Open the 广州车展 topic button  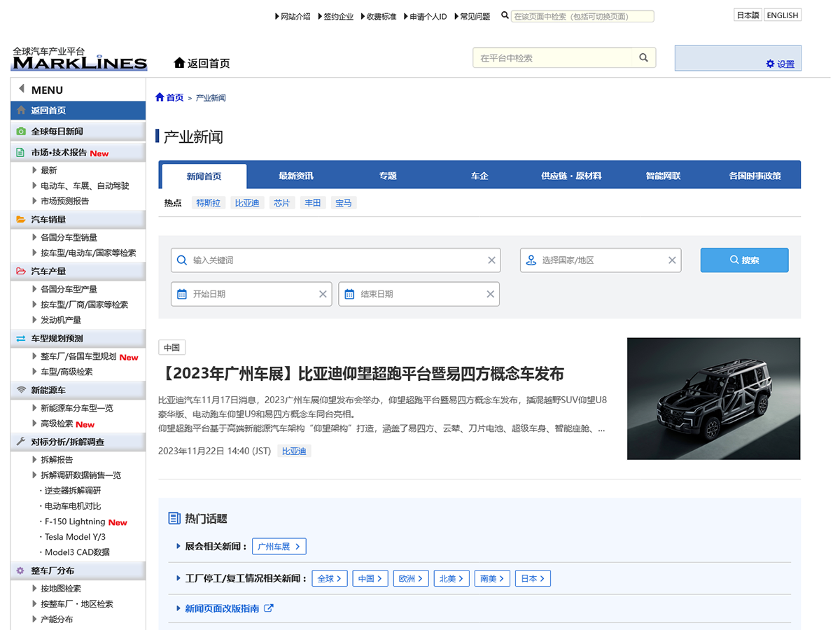[279, 547]
